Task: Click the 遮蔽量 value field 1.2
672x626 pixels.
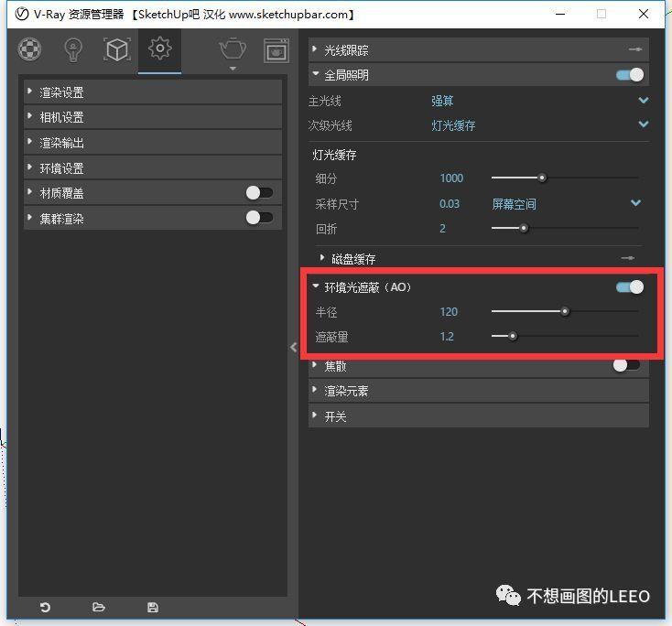Action: (x=447, y=337)
